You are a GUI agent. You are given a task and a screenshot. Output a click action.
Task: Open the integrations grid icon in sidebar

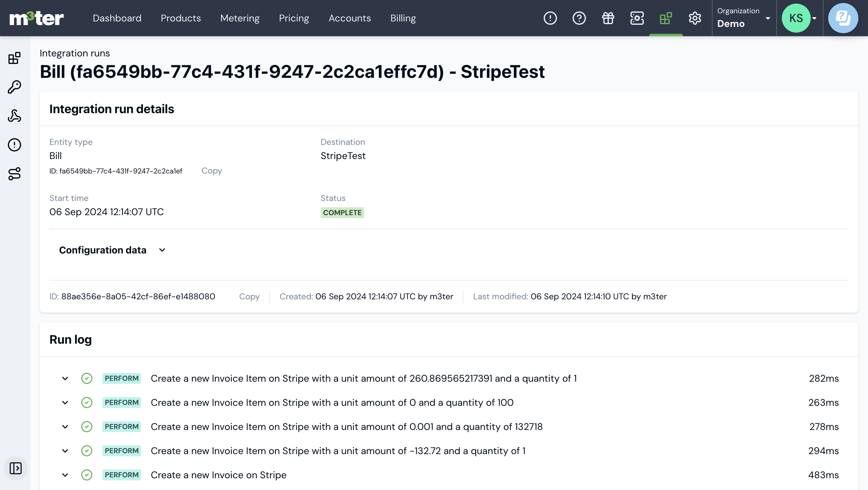click(14, 58)
